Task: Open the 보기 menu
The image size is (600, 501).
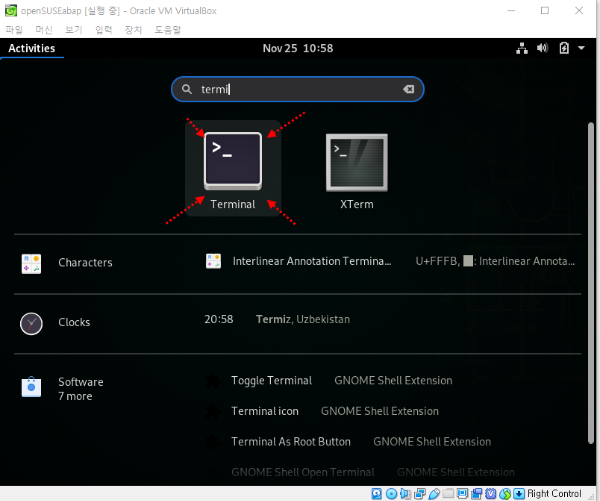Action: point(73,29)
